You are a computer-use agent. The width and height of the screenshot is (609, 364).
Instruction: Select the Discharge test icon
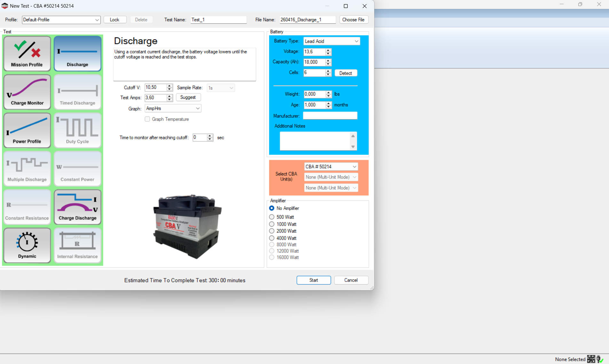pyautogui.click(x=77, y=53)
